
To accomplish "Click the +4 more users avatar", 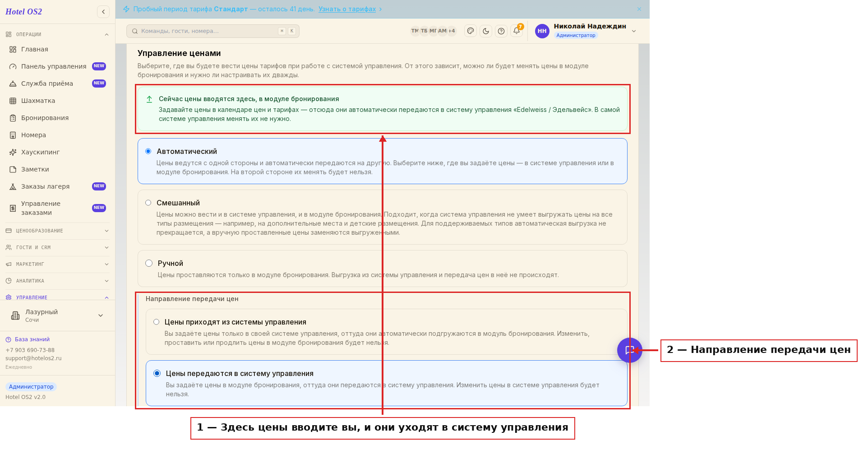I will 452,31.
